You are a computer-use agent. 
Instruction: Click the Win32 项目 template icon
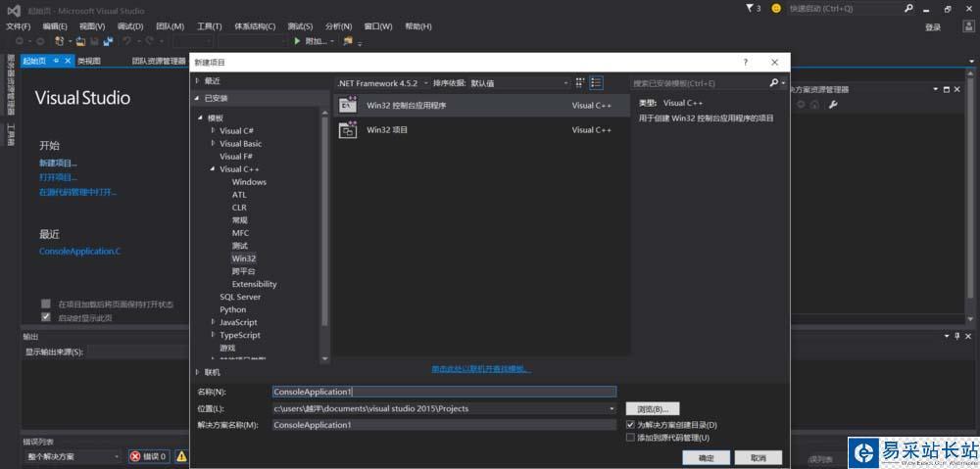pyautogui.click(x=348, y=130)
